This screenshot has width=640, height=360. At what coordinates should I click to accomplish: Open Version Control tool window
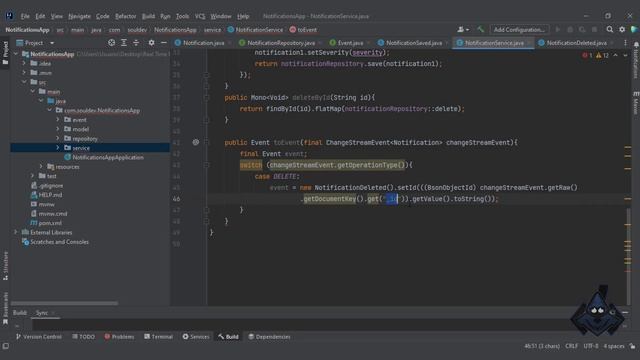[39, 337]
